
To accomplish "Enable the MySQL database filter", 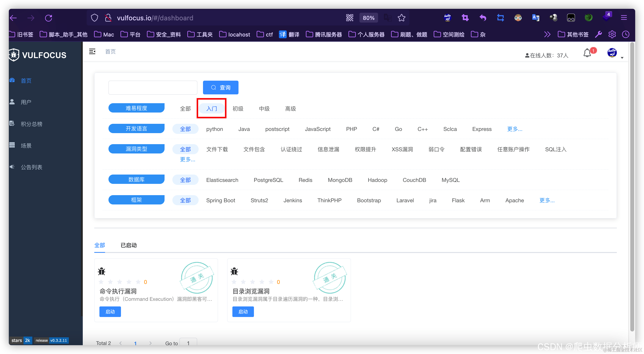I will point(451,180).
